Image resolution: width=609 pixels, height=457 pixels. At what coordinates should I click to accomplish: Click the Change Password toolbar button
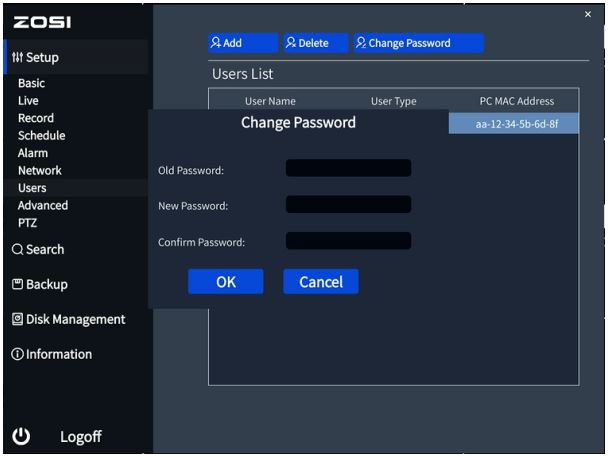(417, 43)
